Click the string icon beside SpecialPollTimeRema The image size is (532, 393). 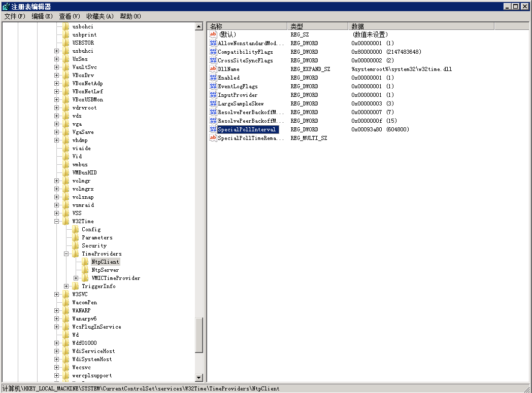tap(213, 138)
